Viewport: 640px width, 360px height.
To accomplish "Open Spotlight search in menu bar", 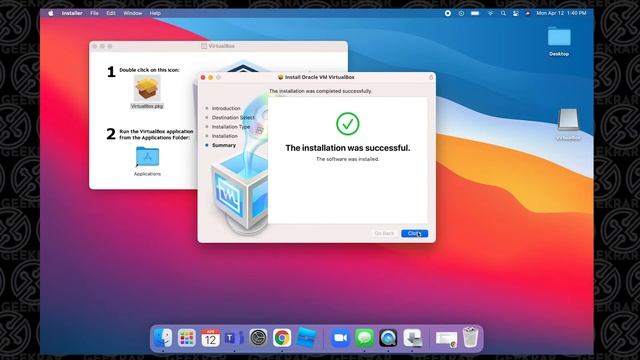I will point(503,13).
